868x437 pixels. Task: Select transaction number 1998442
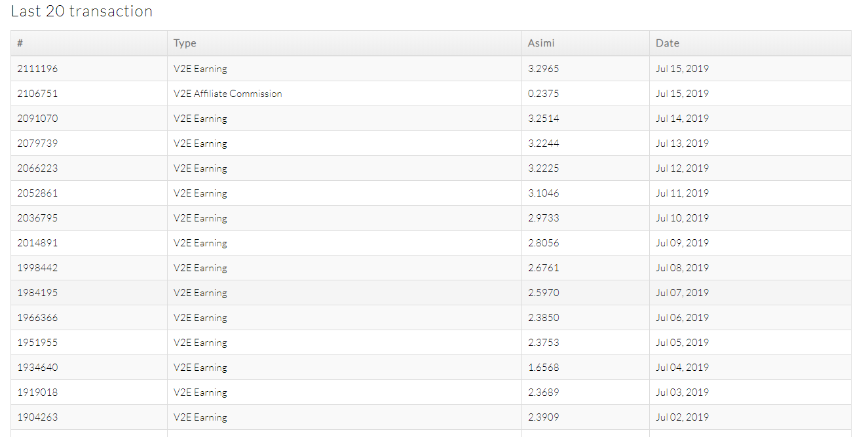tap(37, 268)
